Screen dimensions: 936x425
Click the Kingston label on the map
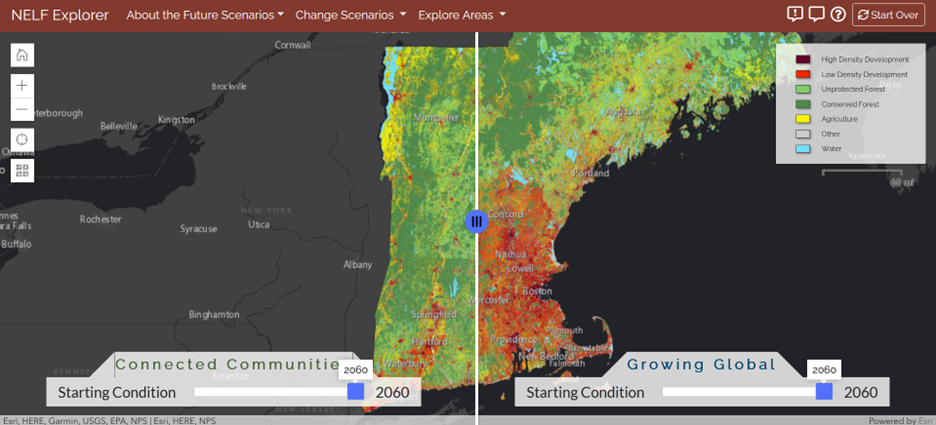[x=176, y=119]
